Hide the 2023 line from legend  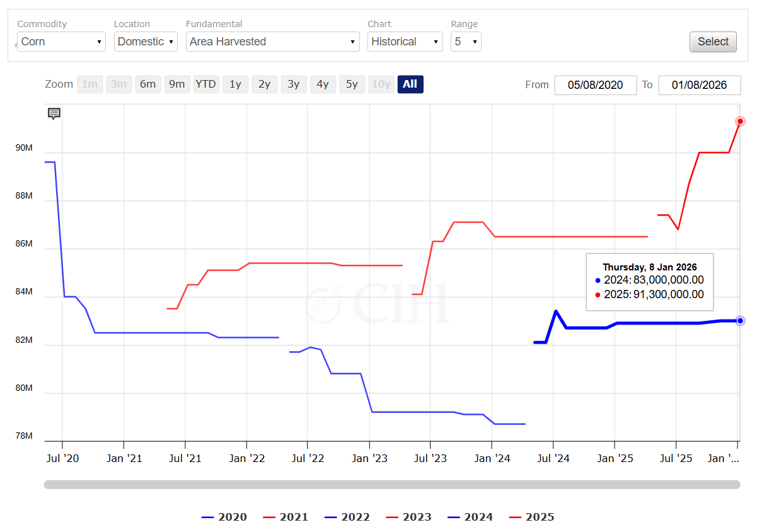(x=408, y=518)
